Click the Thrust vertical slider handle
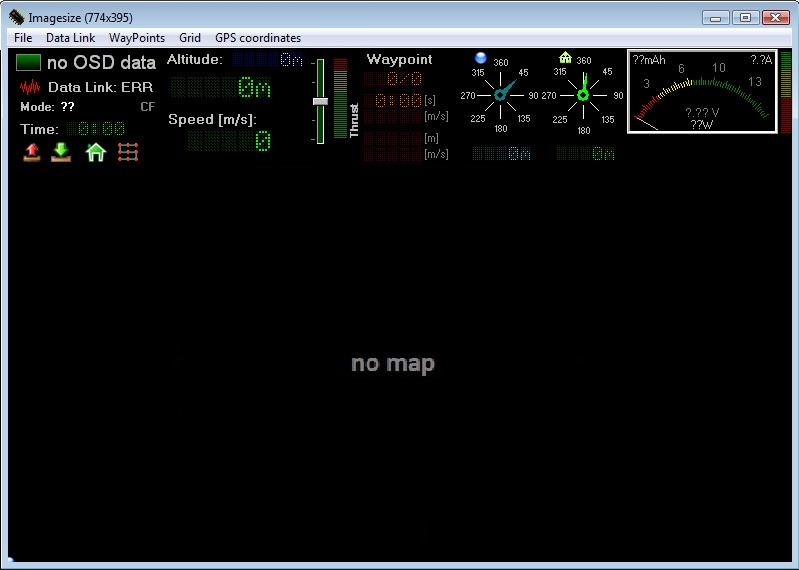Viewport: 799px width, 570px height. click(320, 101)
